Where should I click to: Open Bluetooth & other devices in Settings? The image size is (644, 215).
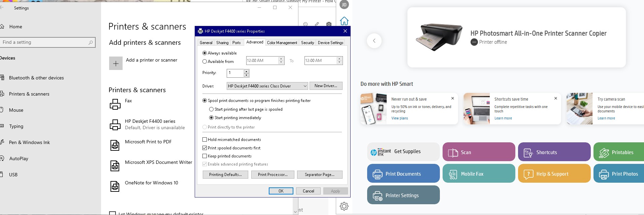click(36, 78)
